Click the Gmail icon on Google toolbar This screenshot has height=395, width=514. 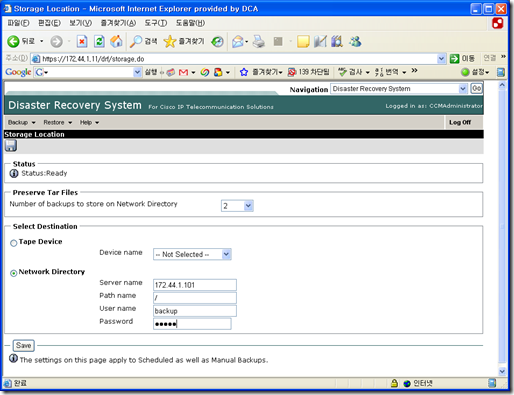(183, 72)
